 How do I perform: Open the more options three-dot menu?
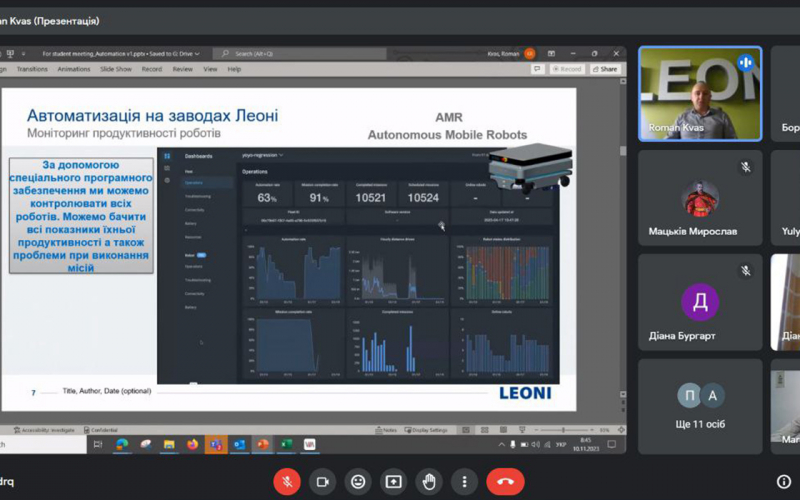(x=464, y=482)
